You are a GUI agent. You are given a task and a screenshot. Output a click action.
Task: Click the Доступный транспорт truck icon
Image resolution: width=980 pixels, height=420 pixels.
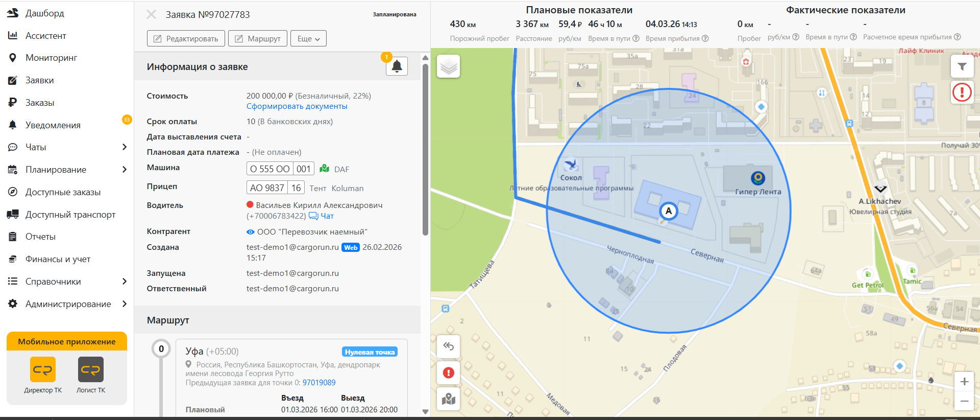(x=13, y=215)
